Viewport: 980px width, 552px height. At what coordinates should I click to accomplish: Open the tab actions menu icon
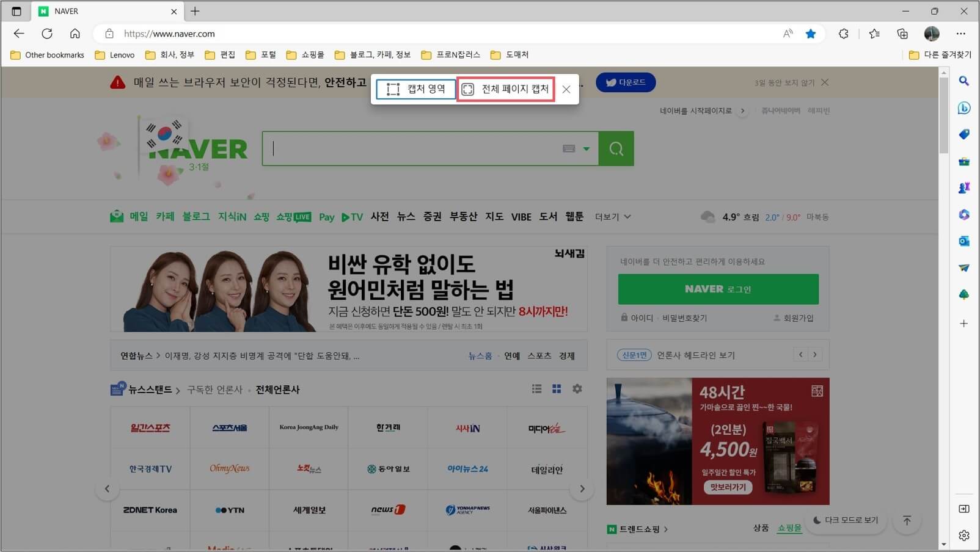(x=16, y=11)
